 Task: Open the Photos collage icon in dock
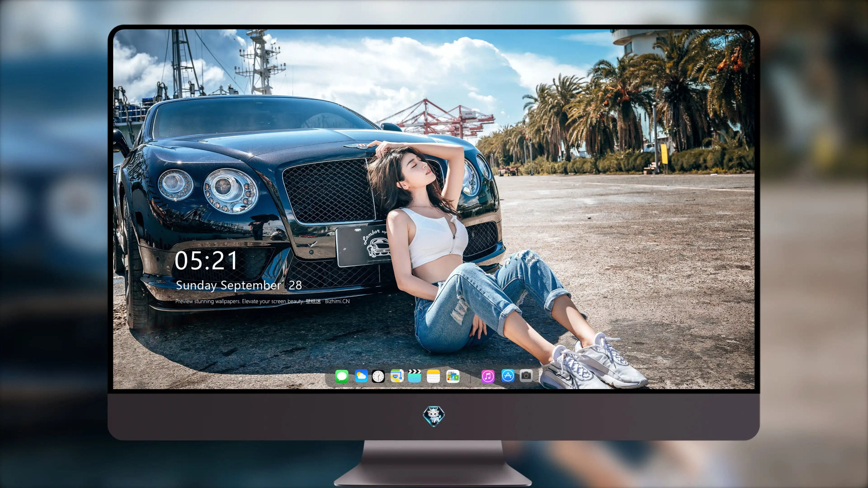(x=453, y=376)
